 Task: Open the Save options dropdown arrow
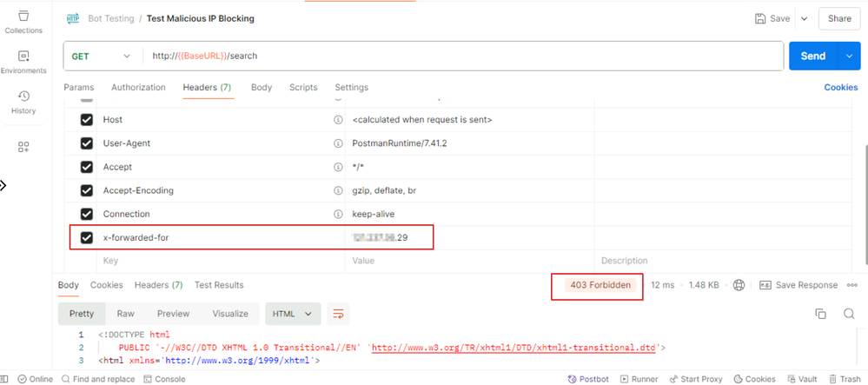tap(805, 18)
